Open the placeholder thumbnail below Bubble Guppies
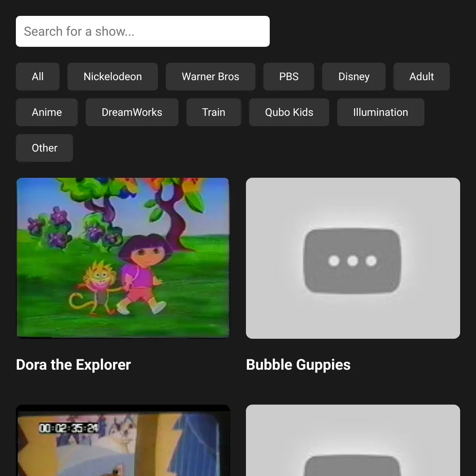Image resolution: width=476 pixels, height=476 pixels. (353, 440)
